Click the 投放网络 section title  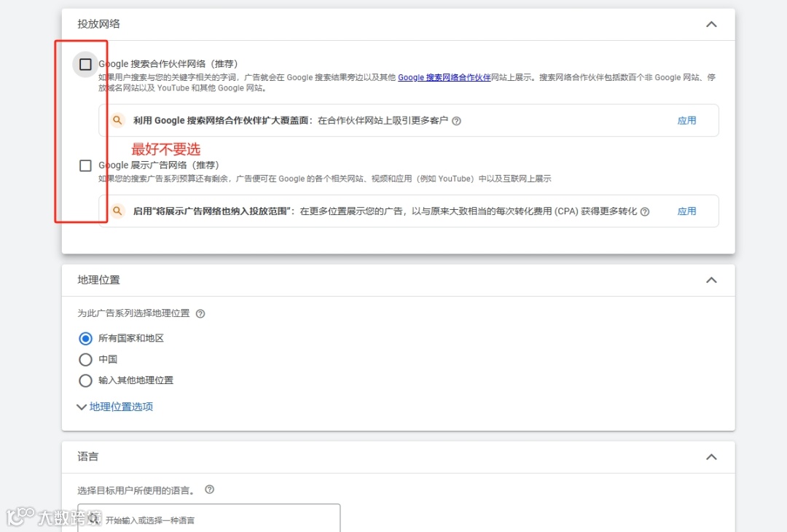[x=98, y=24]
